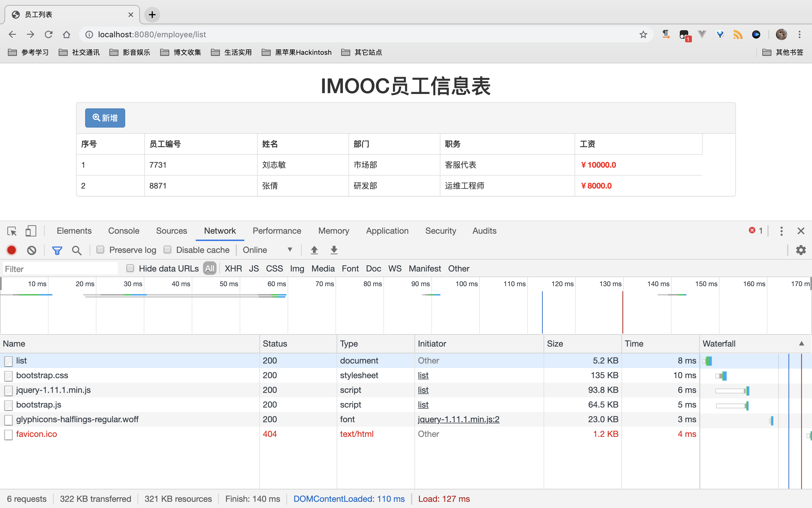Screen dimensions: 812x508
Task: Activate the DevTools element inspector picker
Action: coord(12,231)
